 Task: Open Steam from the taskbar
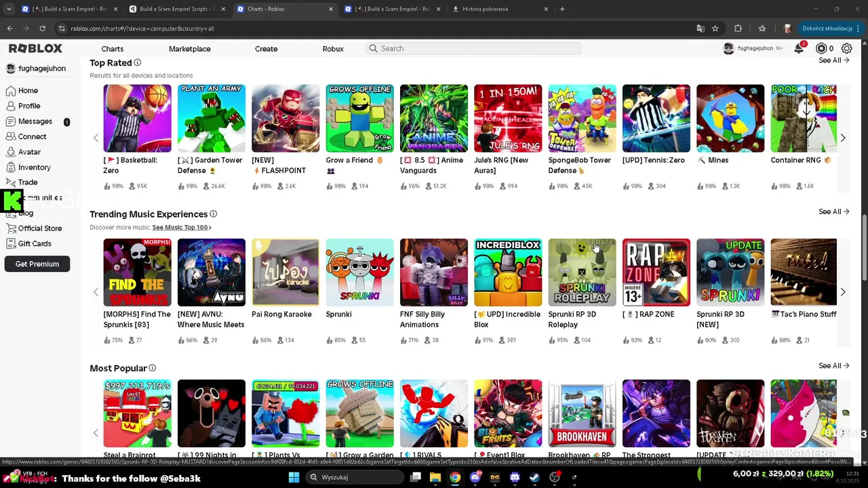tap(535, 477)
